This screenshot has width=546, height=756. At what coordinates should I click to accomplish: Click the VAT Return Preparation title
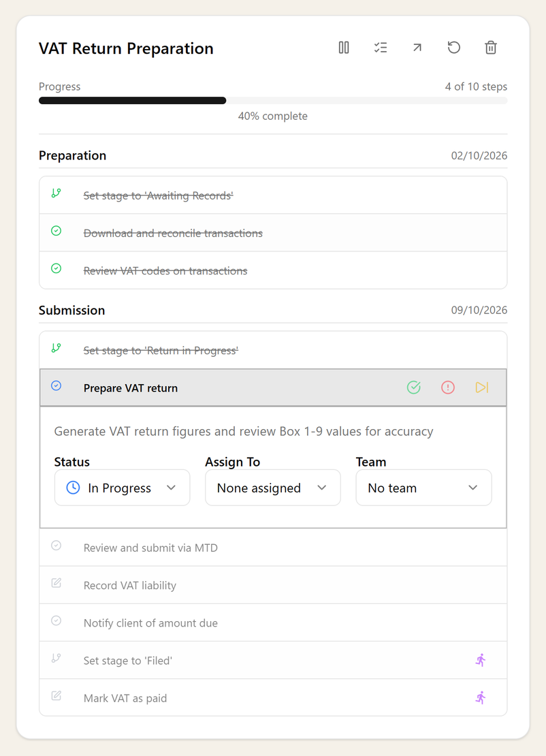point(126,48)
